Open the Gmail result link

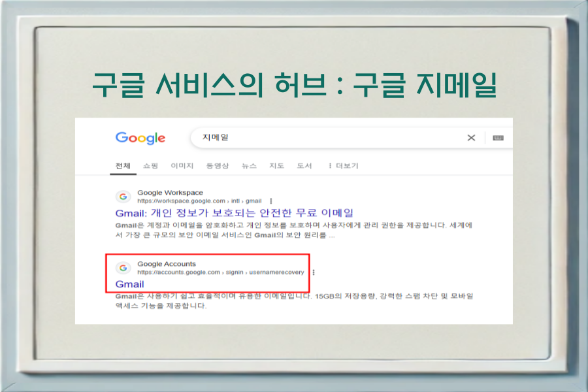click(130, 284)
